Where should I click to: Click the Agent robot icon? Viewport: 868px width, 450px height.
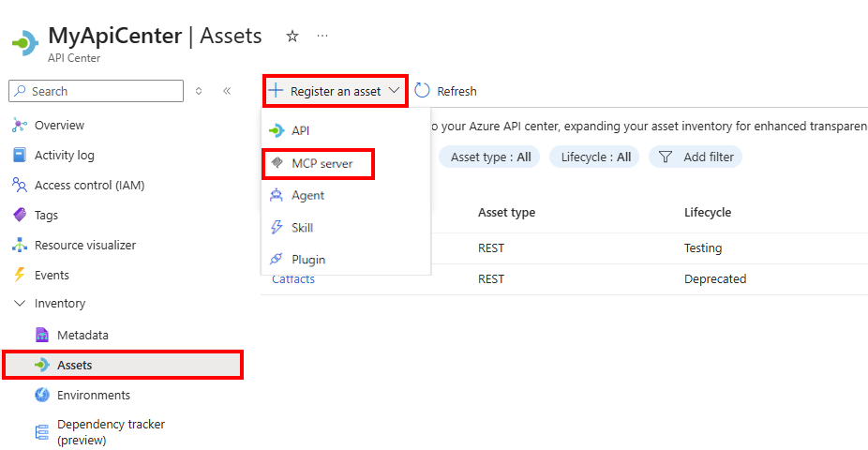point(277,195)
